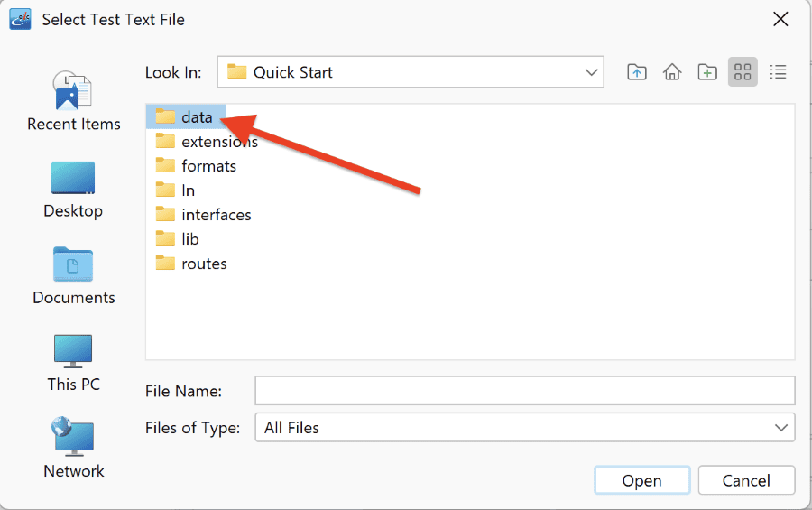Screen dimensions: 812x510
Task: Switch to icons grid view
Action: pyautogui.click(x=743, y=72)
